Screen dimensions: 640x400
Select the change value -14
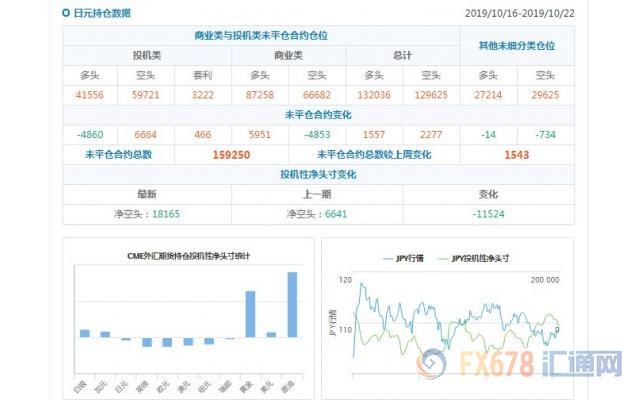point(488,135)
